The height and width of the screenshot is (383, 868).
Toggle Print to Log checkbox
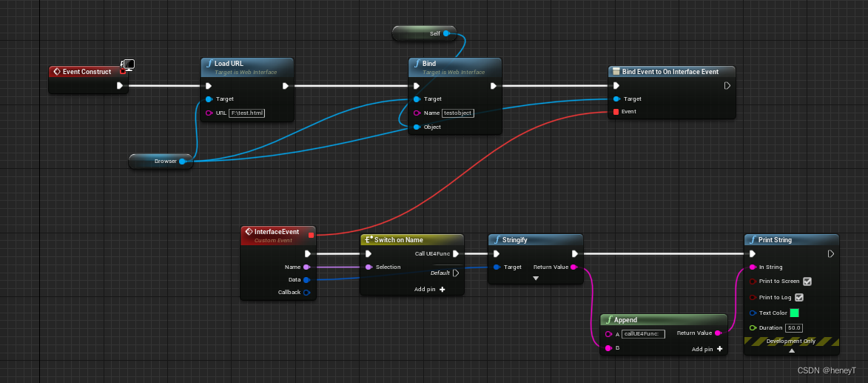798,298
